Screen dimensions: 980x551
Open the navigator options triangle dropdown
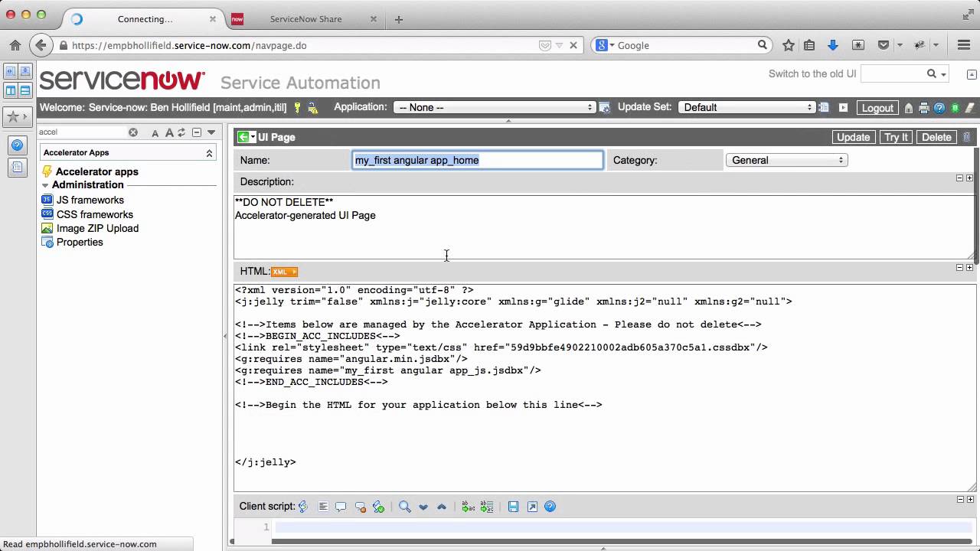point(211,132)
